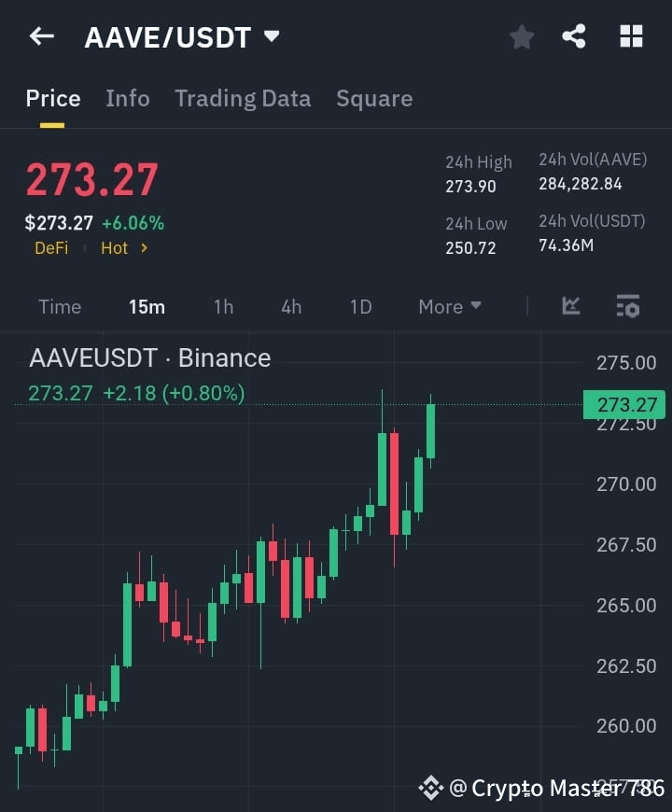Open the share options icon
This screenshot has width=672, height=812.
[576, 36]
